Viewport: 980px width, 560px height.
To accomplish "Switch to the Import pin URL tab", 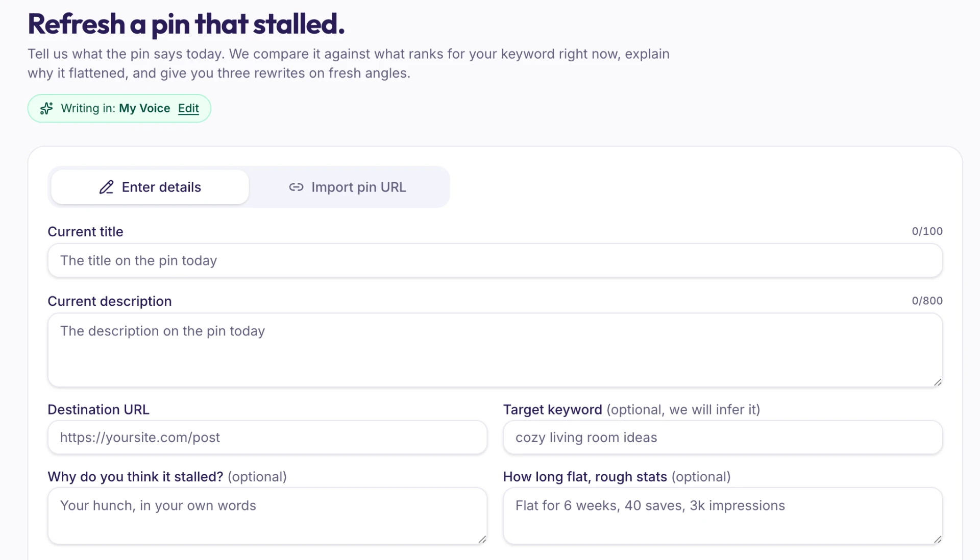I will (348, 187).
